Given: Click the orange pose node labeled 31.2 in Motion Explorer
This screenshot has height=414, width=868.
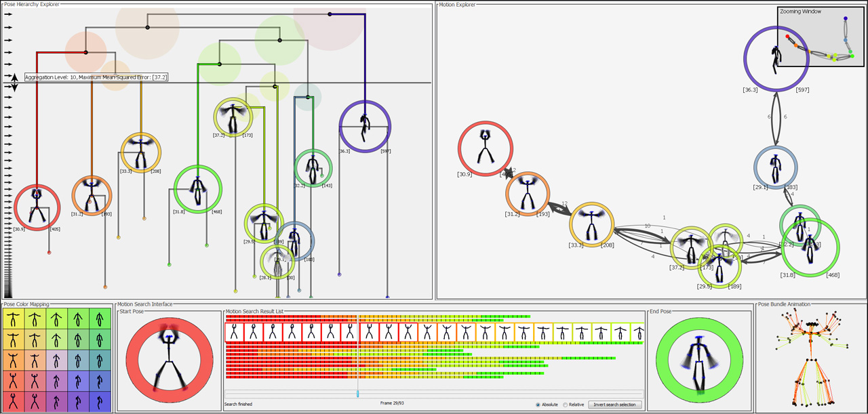Looking at the screenshot, I should 528,194.
